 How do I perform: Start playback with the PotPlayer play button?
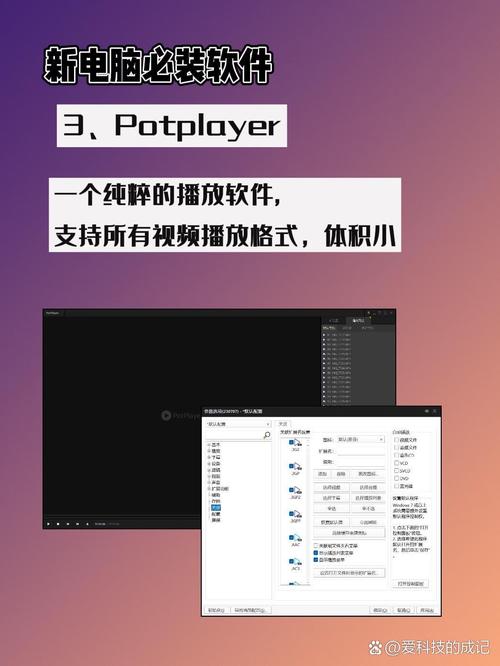point(48,524)
